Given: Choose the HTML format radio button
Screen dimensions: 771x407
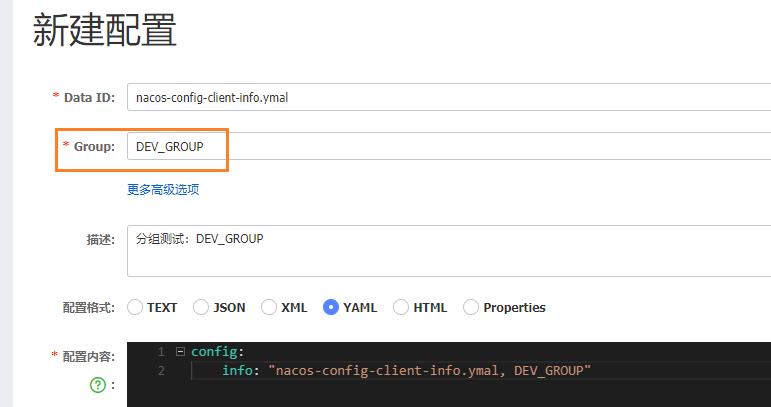Looking at the screenshot, I should (401, 307).
